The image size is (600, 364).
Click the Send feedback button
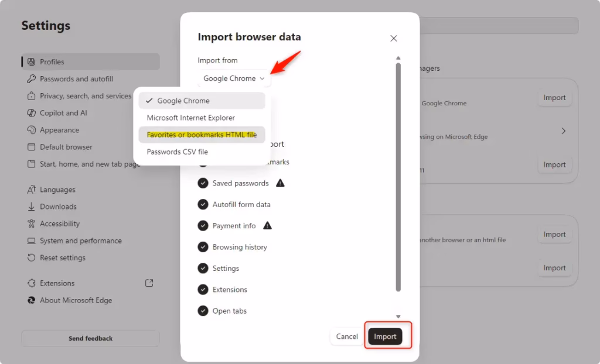(90, 338)
